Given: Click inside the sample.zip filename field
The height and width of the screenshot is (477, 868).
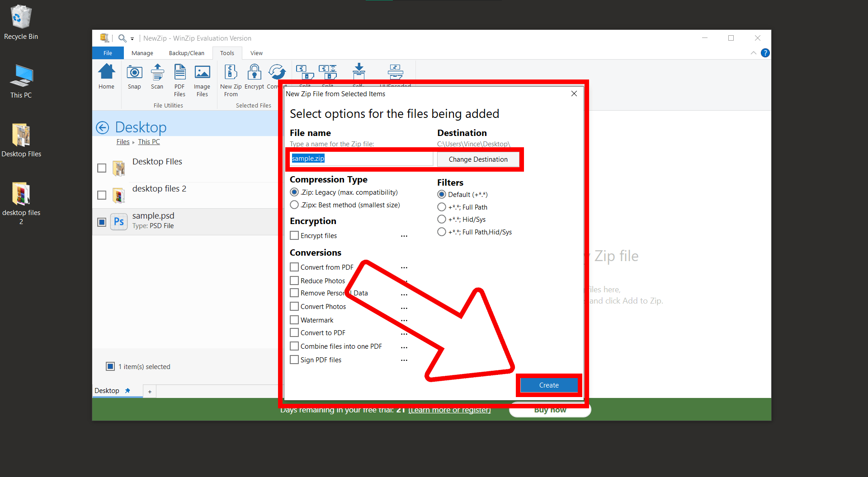Looking at the screenshot, I should [x=360, y=159].
